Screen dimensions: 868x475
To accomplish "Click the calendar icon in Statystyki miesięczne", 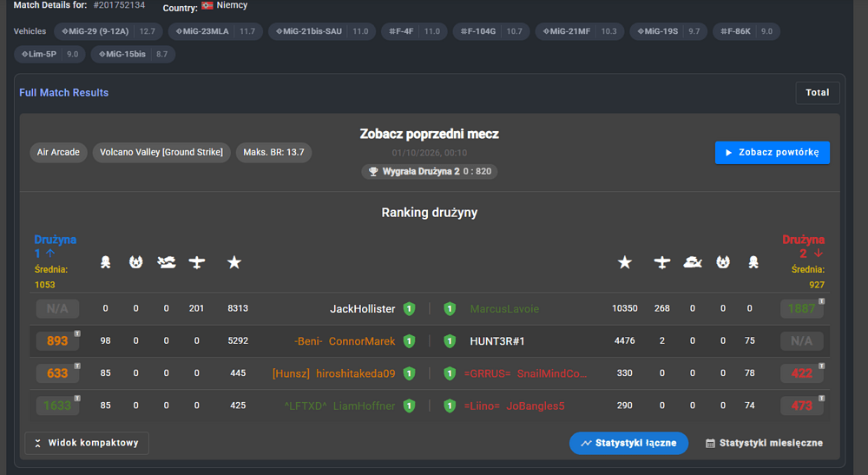I will 710,444.
